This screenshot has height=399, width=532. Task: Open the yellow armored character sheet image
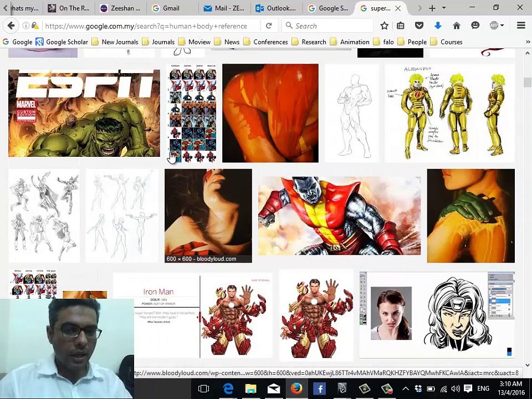449,113
